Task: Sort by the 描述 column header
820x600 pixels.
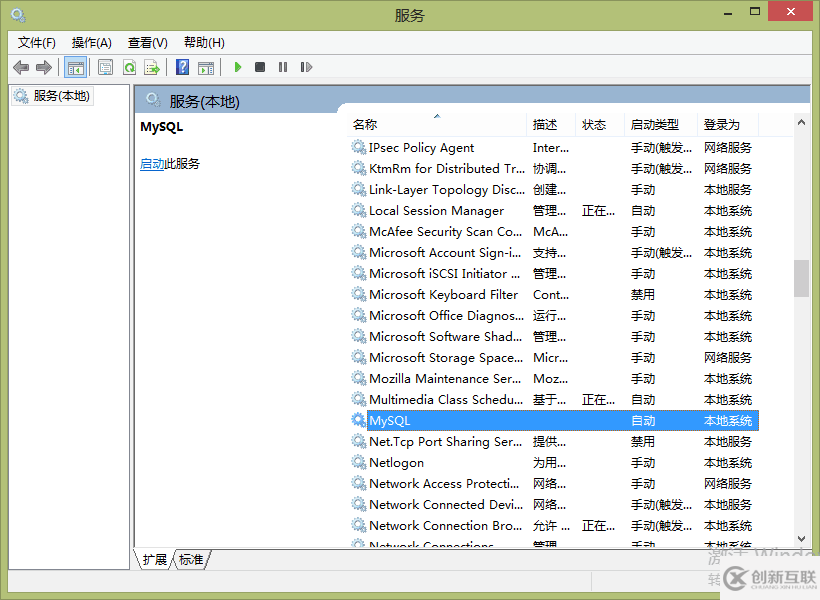Action: (551, 124)
